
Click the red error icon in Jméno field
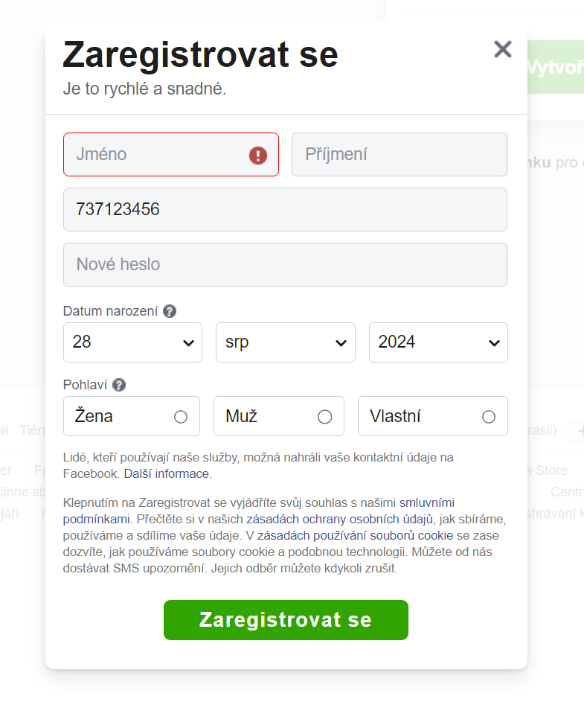point(258,155)
